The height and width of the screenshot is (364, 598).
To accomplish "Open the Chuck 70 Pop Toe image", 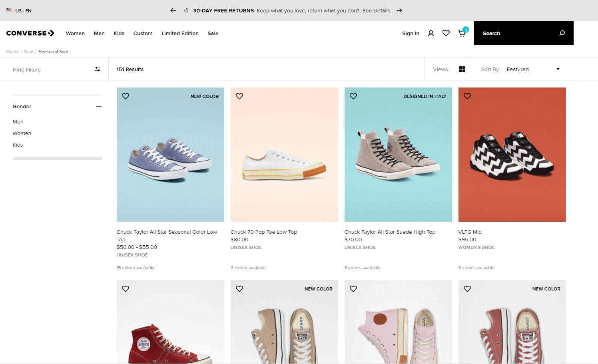I will pos(284,155).
